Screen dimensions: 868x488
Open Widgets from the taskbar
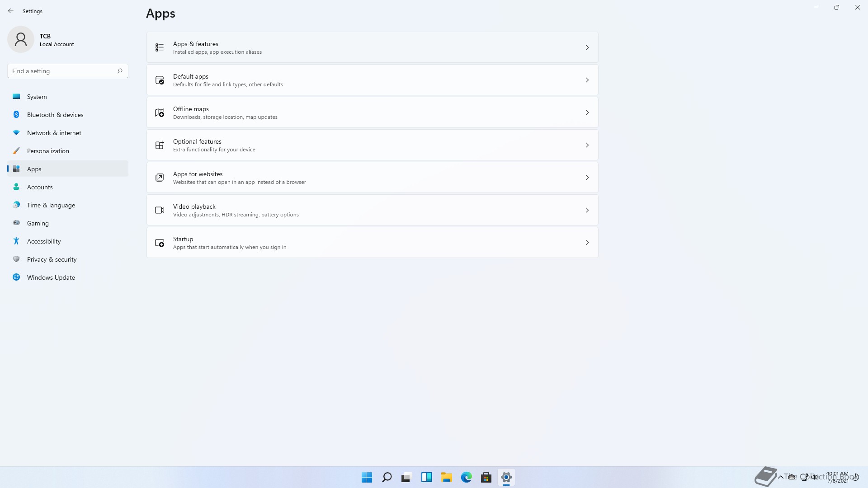426,477
